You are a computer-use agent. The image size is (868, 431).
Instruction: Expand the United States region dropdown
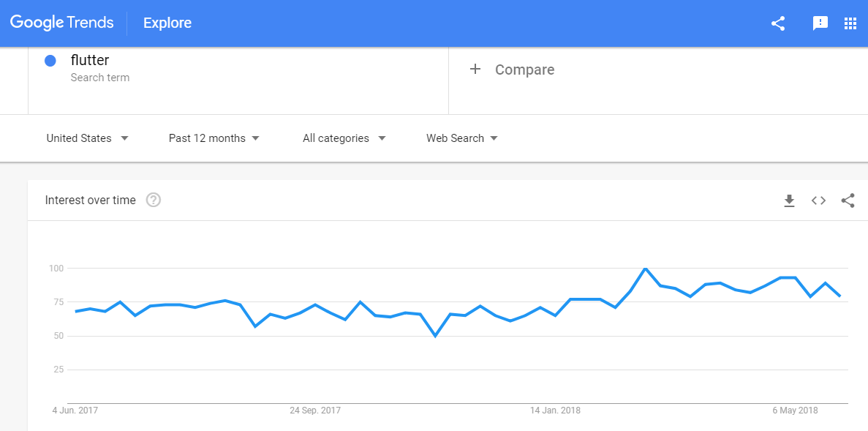[x=87, y=138]
